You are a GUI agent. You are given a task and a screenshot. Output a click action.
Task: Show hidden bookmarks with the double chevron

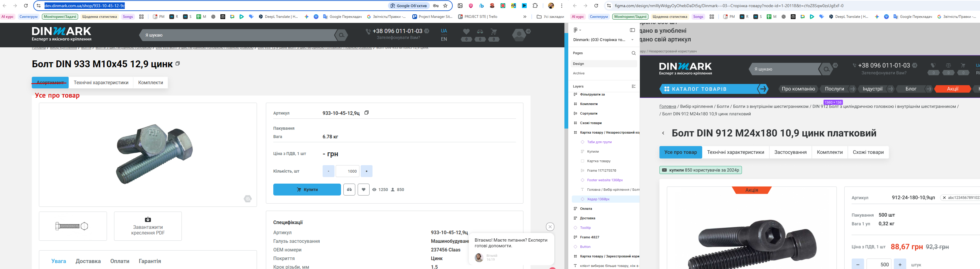(525, 17)
